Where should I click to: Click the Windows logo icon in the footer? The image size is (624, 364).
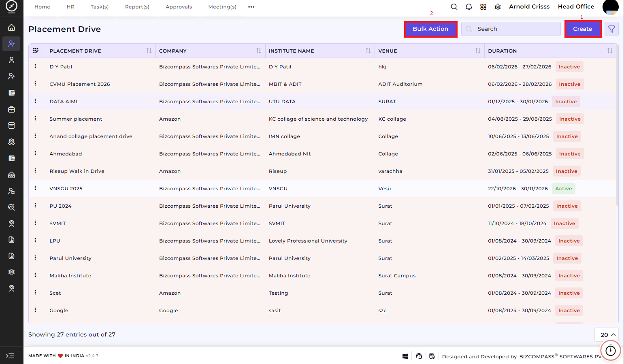point(405,356)
